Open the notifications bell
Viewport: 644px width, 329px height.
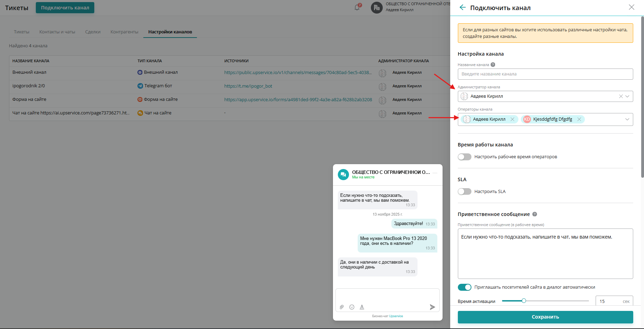357,7
